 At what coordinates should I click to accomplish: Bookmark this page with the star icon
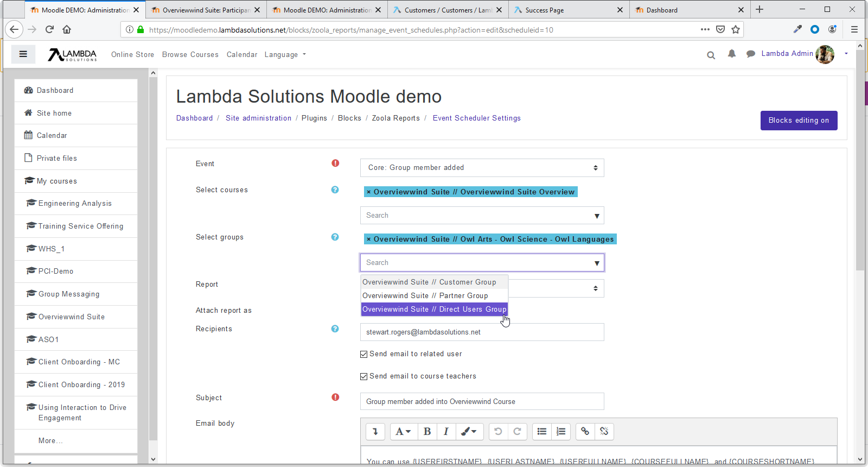coord(736,29)
